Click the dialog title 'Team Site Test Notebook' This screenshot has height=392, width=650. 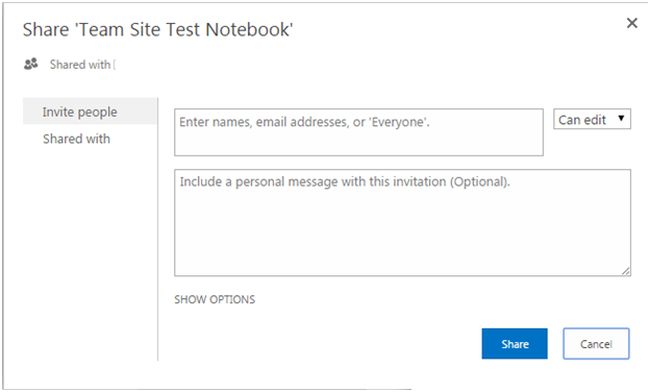click(158, 30)
